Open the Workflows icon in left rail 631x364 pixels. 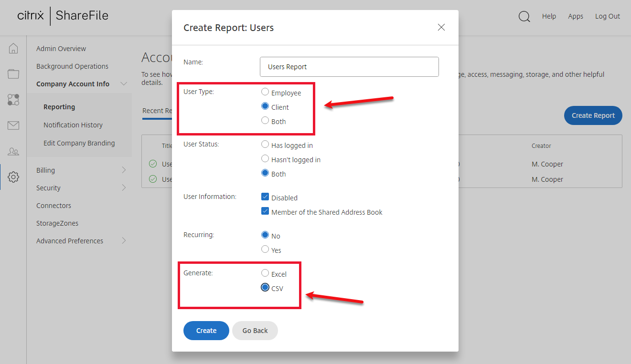(x=13, y=100)
